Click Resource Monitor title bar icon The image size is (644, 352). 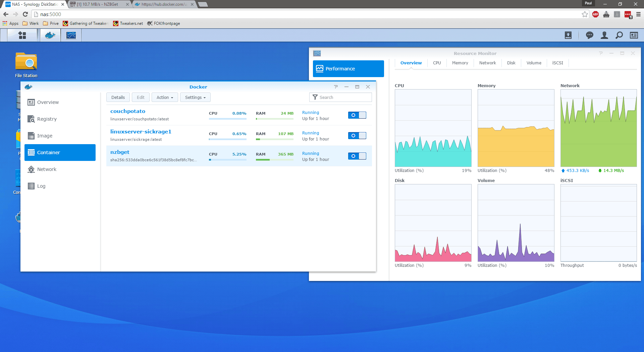coord(317,53)
